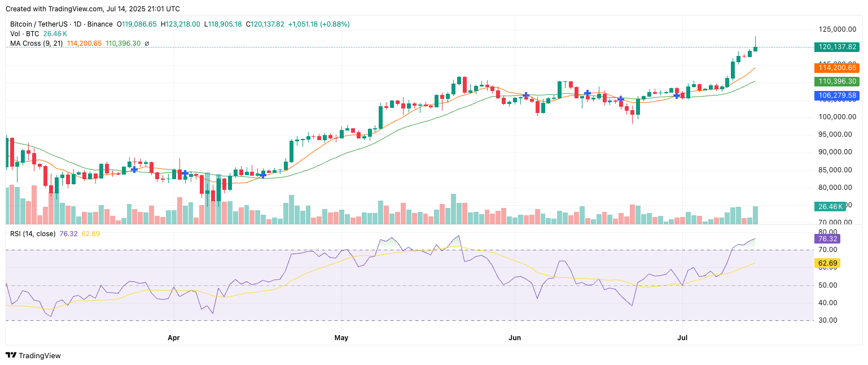Screen dimensions: 868x365
Task: Click the empty-value symbol beside MA Cross
Action: click(x=147, y=44)
